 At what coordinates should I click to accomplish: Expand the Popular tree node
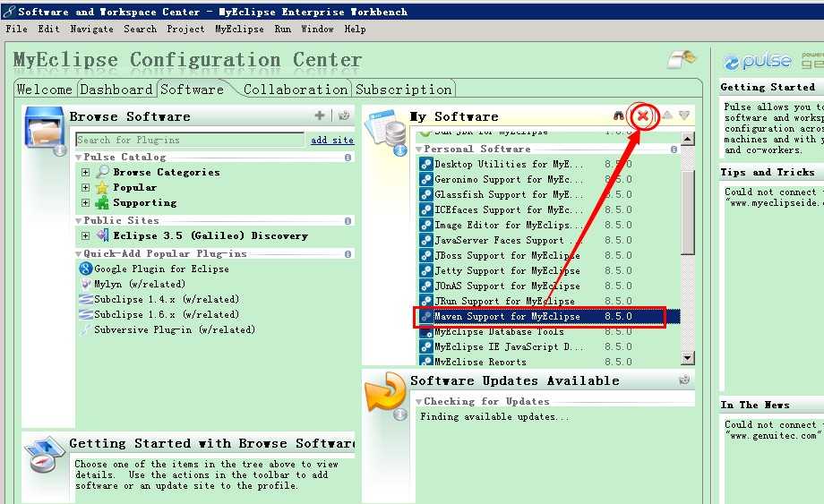click(x=86, y=187)
